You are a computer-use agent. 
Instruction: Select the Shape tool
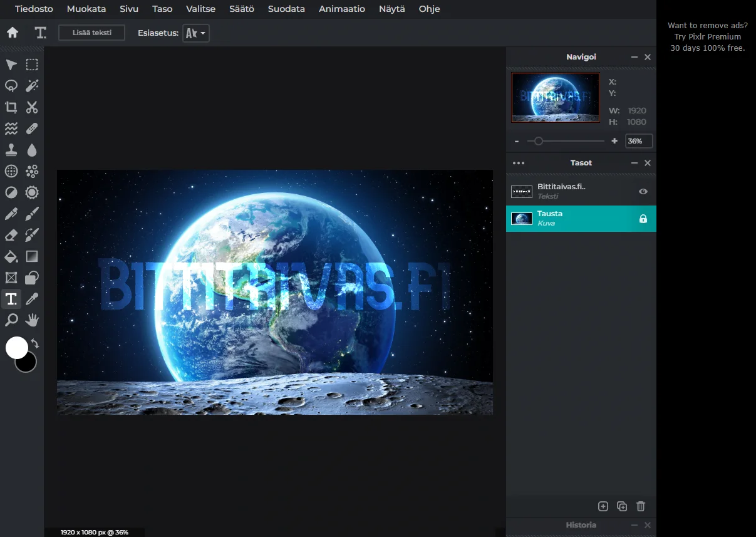coord(32,278)
